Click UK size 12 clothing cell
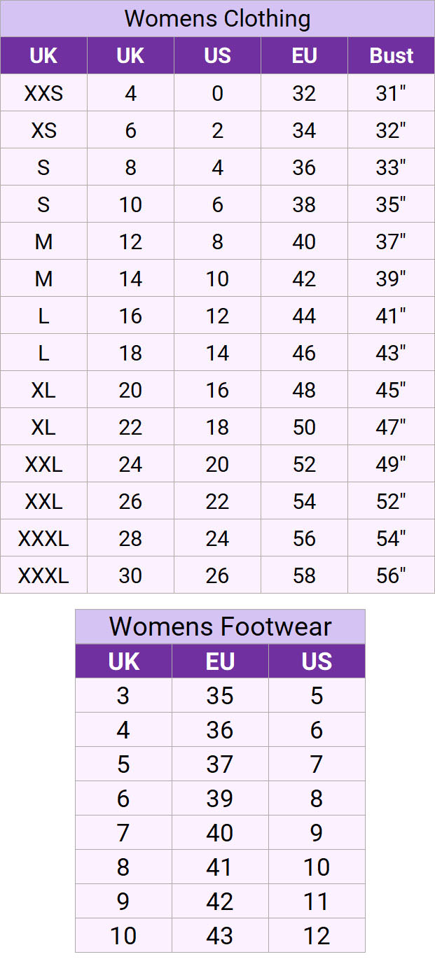Image resolution: width=435 pixels, height=980 pixels. coord(130,241)
